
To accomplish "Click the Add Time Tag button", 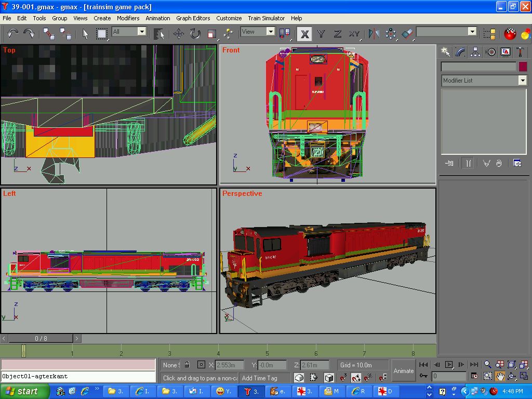I will point(260,378).
